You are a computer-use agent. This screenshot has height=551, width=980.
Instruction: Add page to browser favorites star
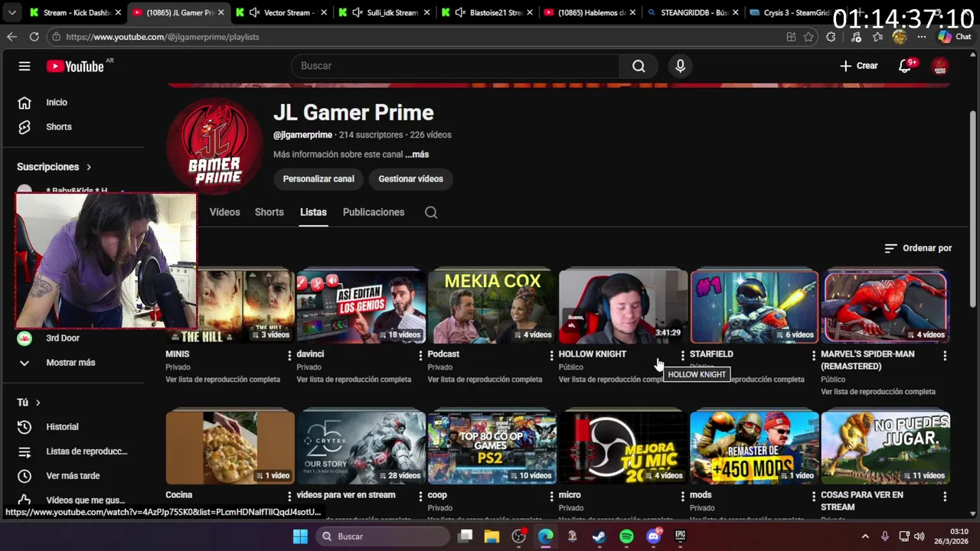click(x=808, y=37)
